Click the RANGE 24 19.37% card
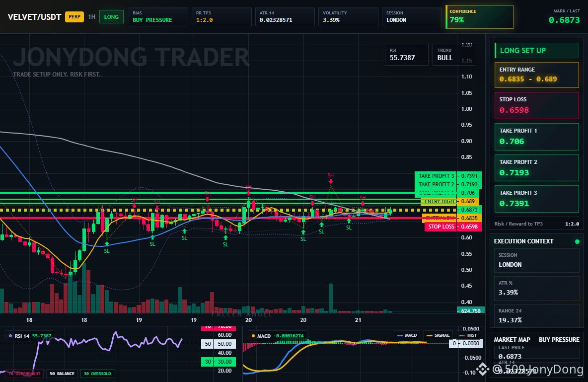 point(537,315)
